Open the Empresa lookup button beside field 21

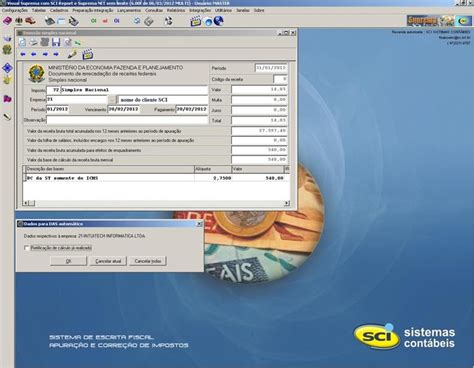[112, 100]
